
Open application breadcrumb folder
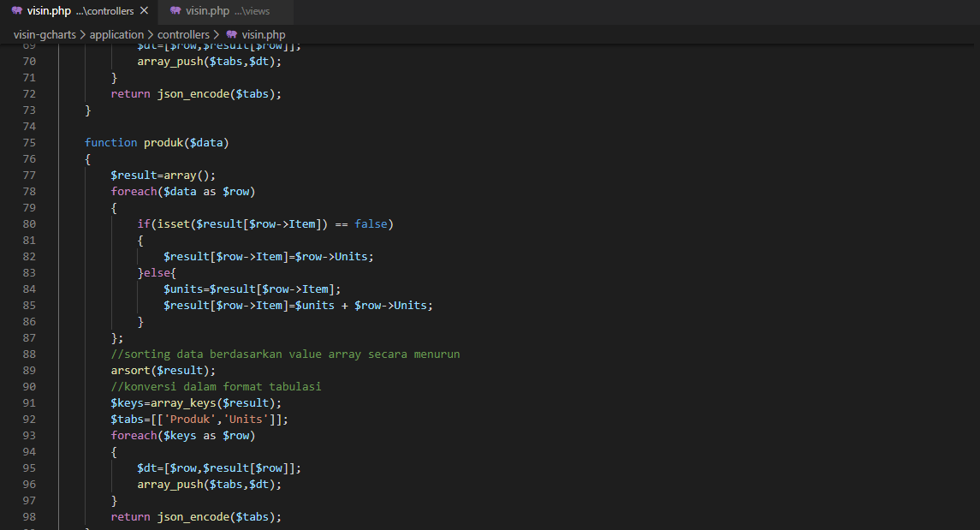click(x=116, y=35)
